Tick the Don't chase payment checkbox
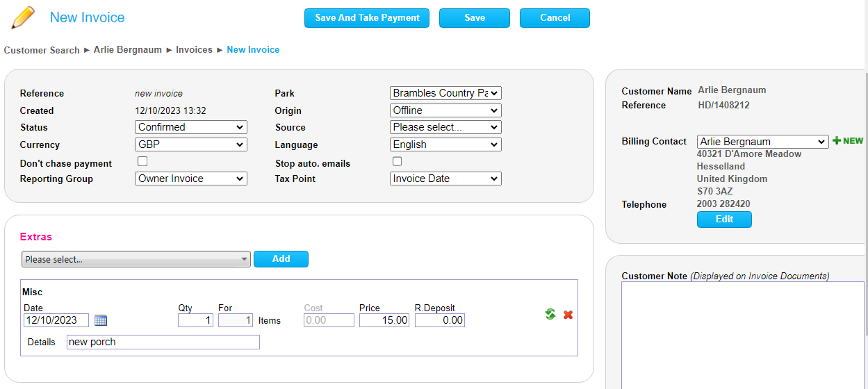Image resolution: width=868 pixels, height=389 pixels. [x=142, y=162]
